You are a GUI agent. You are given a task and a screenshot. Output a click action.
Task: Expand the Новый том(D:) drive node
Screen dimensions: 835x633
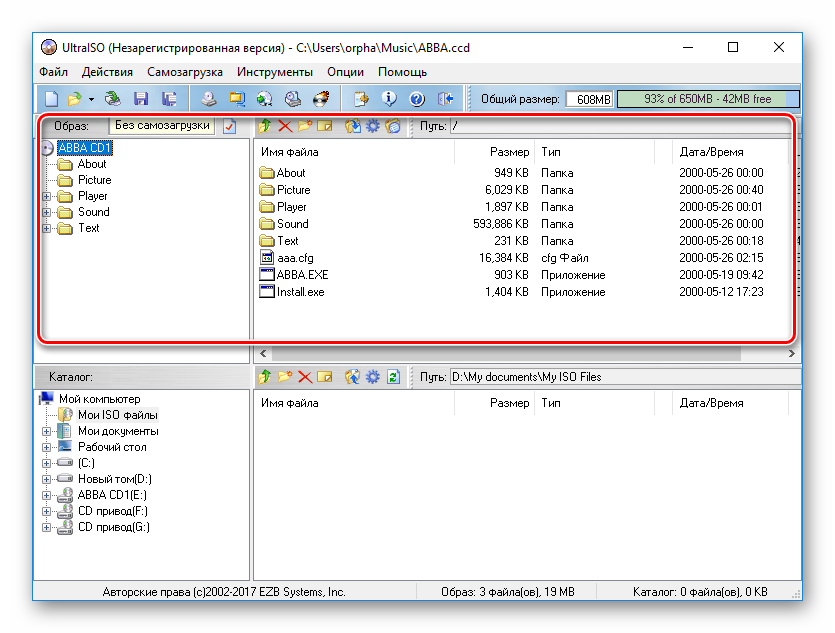point(46,479)
